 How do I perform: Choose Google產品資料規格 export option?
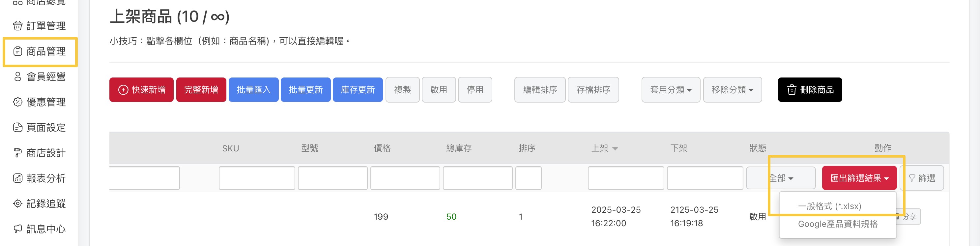(838, 224)
